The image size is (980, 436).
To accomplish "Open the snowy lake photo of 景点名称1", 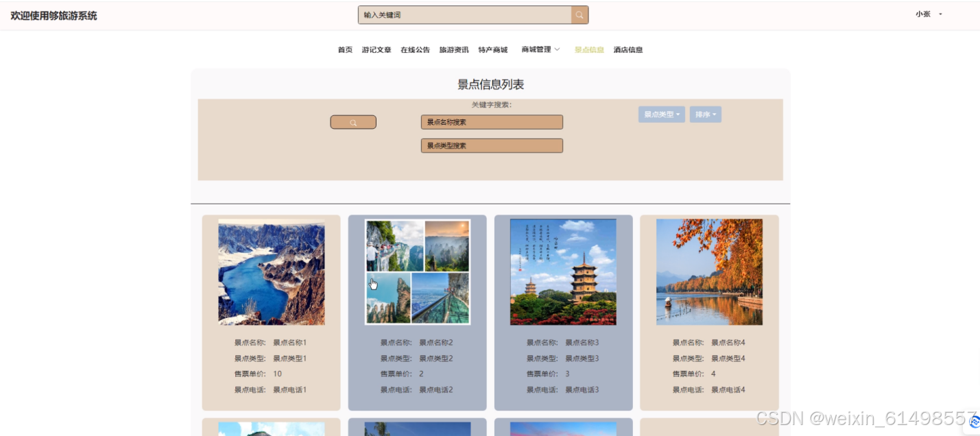I will point(272,272).
